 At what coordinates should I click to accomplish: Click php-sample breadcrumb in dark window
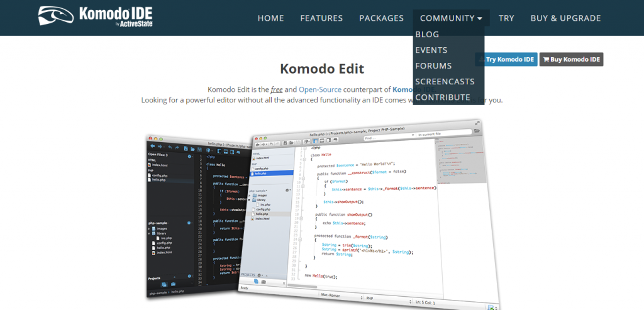tap(158, 292)
